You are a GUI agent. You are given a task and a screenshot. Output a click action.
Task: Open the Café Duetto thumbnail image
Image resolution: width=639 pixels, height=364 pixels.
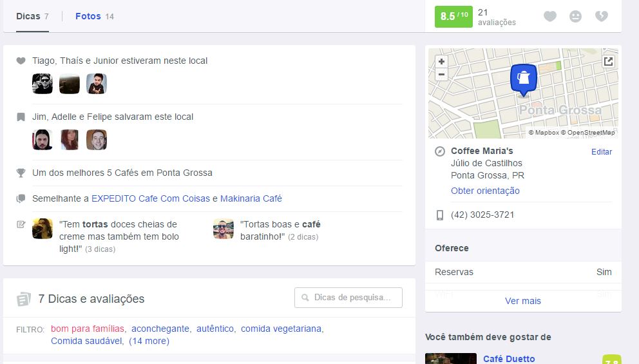coord(451,358)
